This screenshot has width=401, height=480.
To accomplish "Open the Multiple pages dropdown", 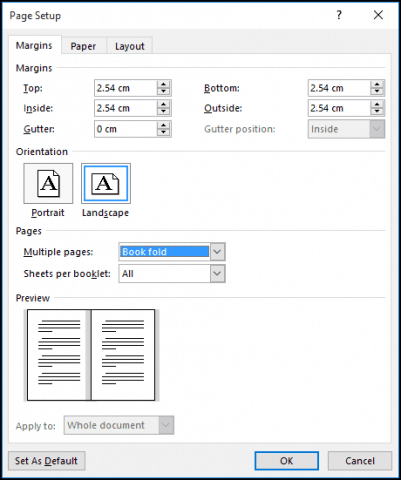I will click(x=217, y=252).
